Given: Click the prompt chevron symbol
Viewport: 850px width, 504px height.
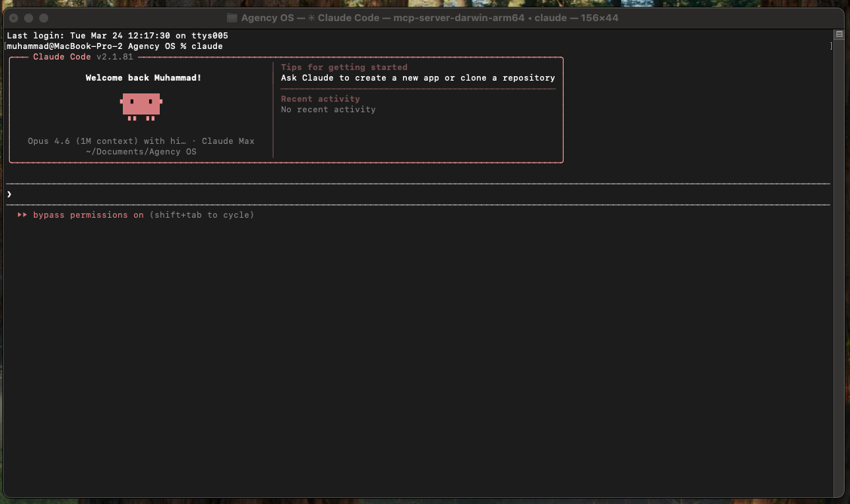Looking at the screenshot, I should 9,194.
